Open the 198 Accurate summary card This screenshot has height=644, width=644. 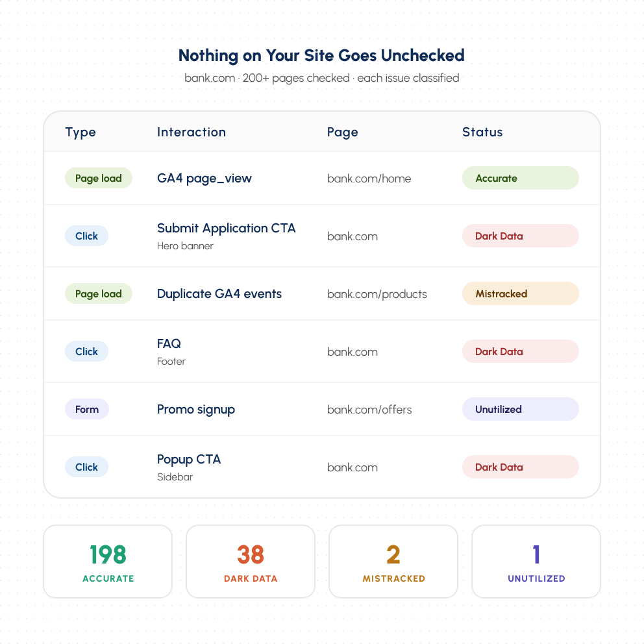click(x=108, y=562)
